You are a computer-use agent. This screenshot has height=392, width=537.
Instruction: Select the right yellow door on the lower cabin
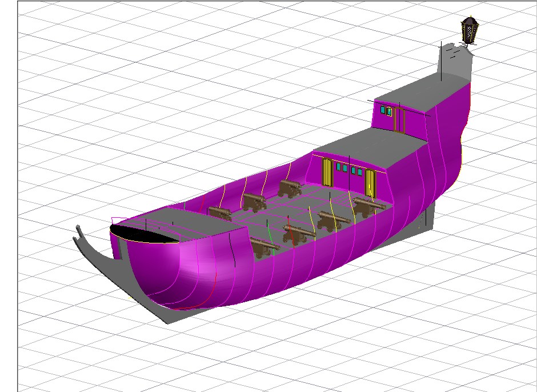370,182
